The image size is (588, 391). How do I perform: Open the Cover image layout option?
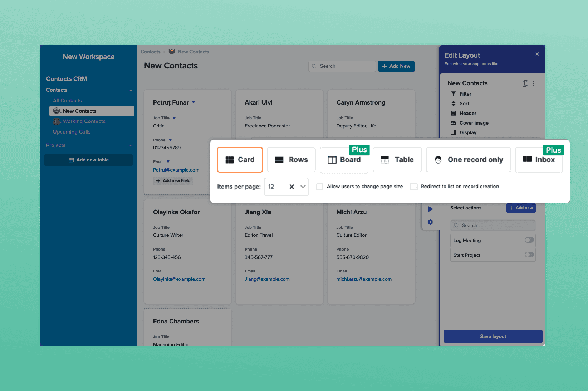click(474, 123)
